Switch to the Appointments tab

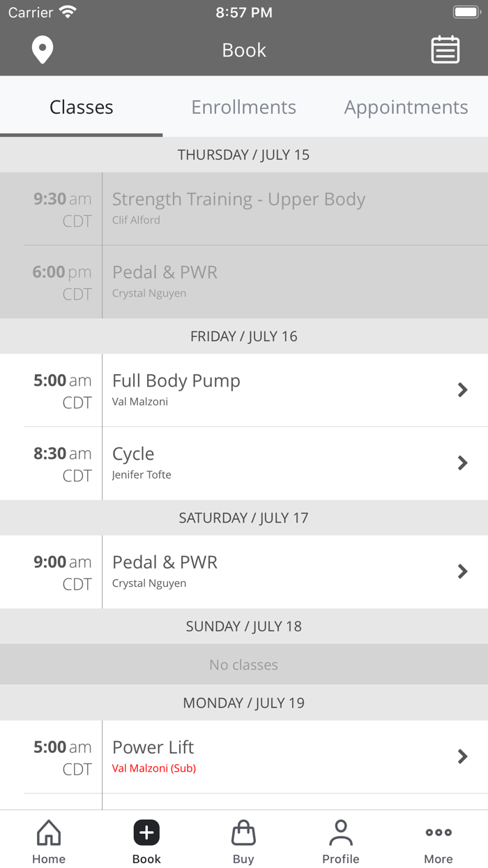(x=406, y=107)
